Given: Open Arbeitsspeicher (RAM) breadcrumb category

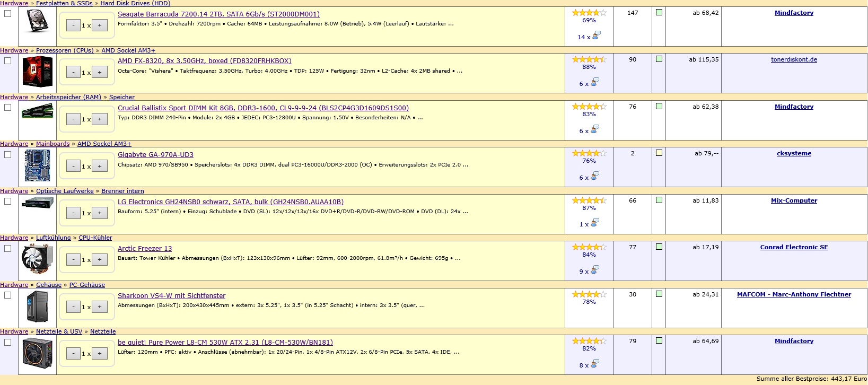Looking at the screenshot, I should tap(68, 97).
